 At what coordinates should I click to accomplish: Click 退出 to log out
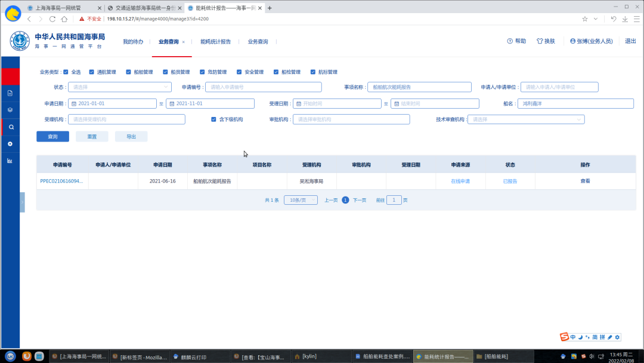tap(630, 41)
